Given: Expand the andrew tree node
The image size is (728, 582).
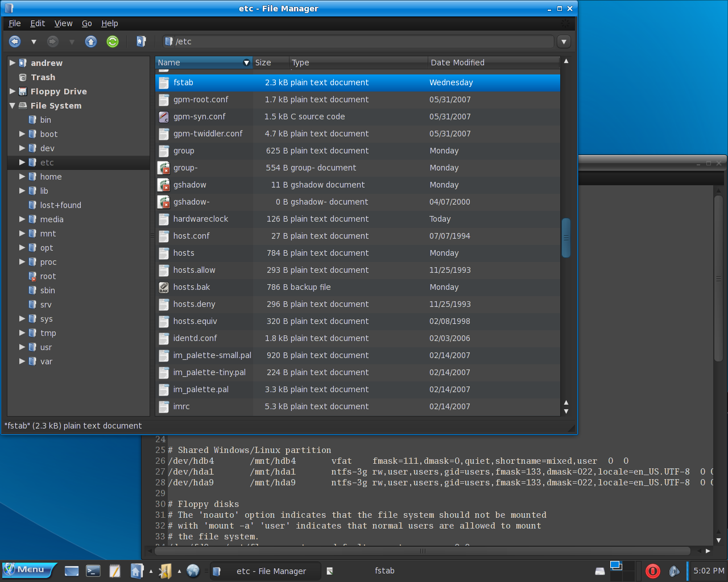Looking at the screenshot, I should pos(13,63).
